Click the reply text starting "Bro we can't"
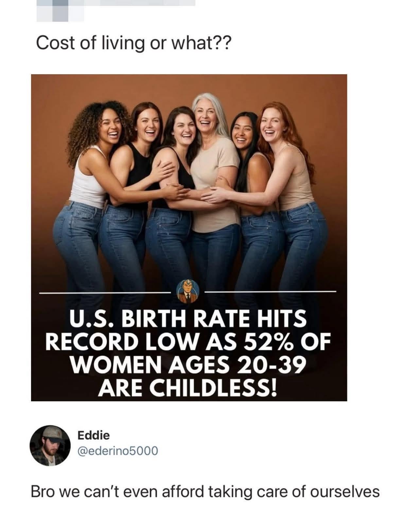This screenshot has height=518, width=420. tap(205, 492)
